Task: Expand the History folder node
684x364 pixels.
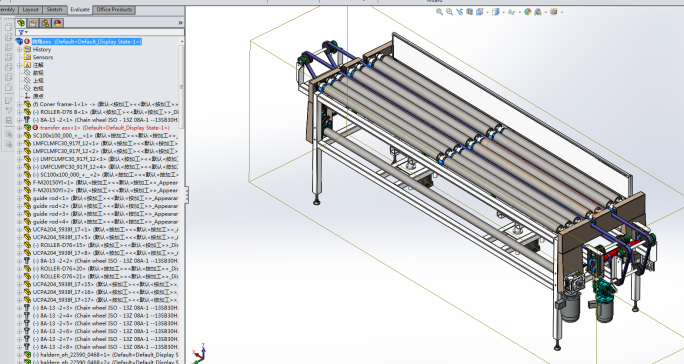Action: click(20, 49)
